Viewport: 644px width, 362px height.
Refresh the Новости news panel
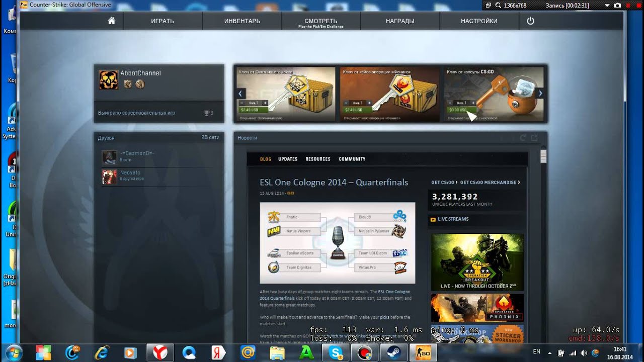click(523, 138)
